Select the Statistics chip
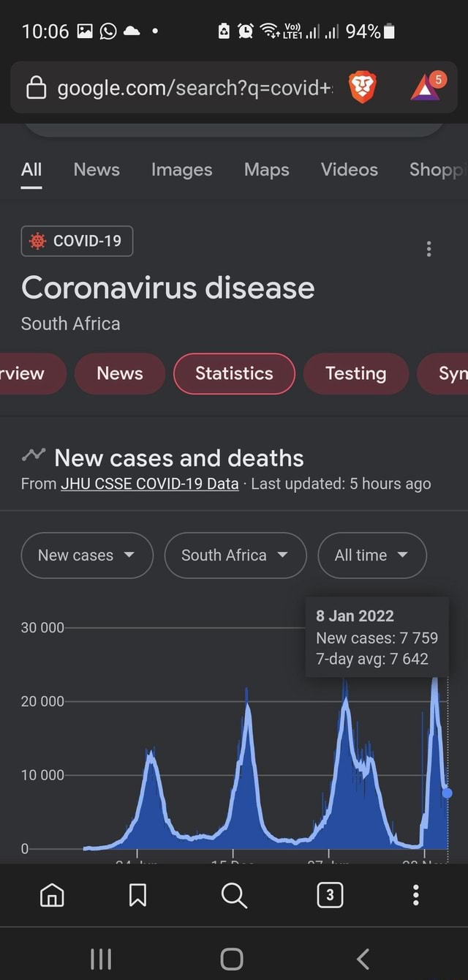Screen dimensions: 468x980 [x=234, y=373]
